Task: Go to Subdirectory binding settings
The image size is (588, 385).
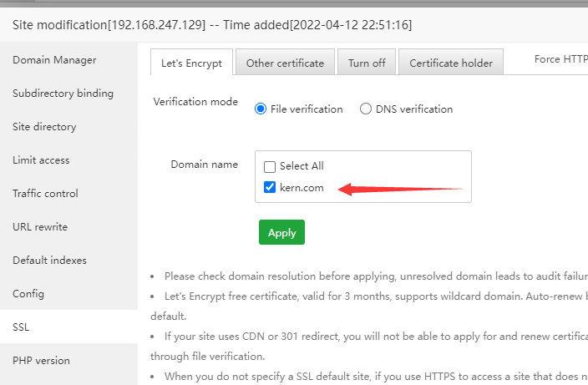Action: pos(63,94)
